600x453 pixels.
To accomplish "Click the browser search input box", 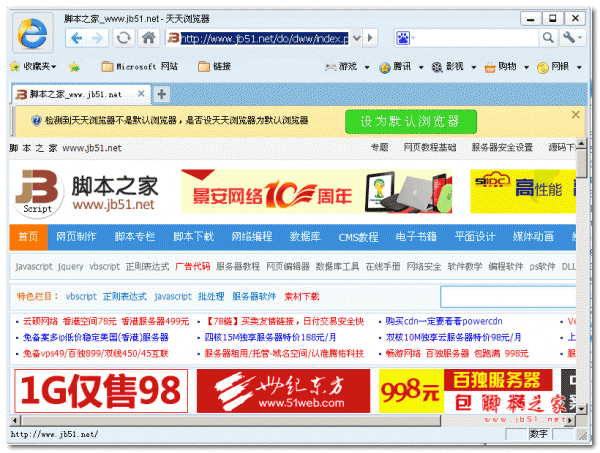I will 474,38.
